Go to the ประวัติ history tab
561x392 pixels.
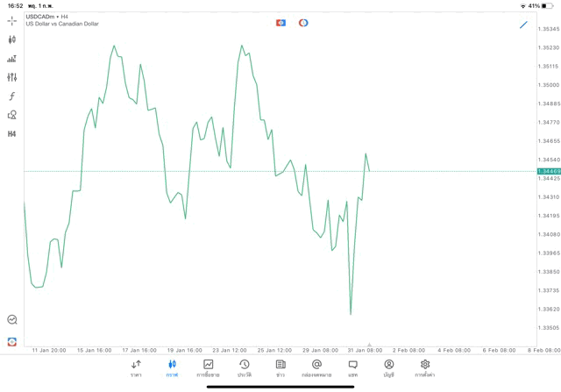(x=245, y=368)
